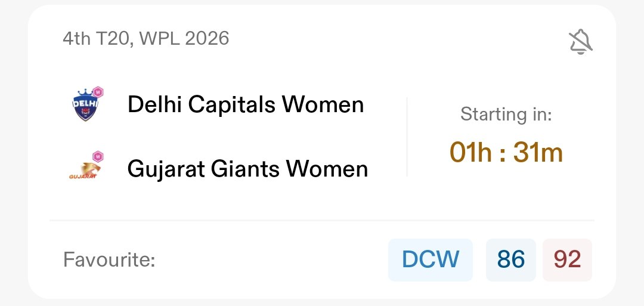Click the word "Women" after Gujarat Giants
This screenshot has height=306, width=644.
pyautogui.click(x=327, y=169)
